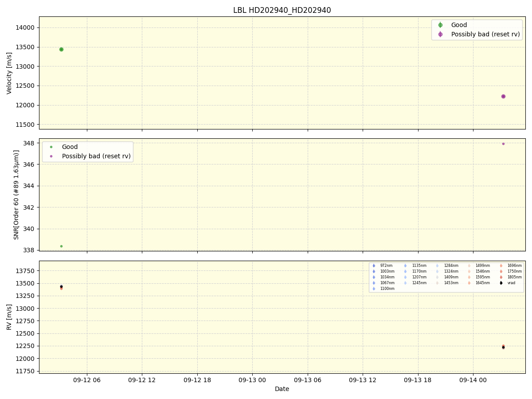
Task: Click the green Good marker in velocity legend
Action: (x=440, y=25)
